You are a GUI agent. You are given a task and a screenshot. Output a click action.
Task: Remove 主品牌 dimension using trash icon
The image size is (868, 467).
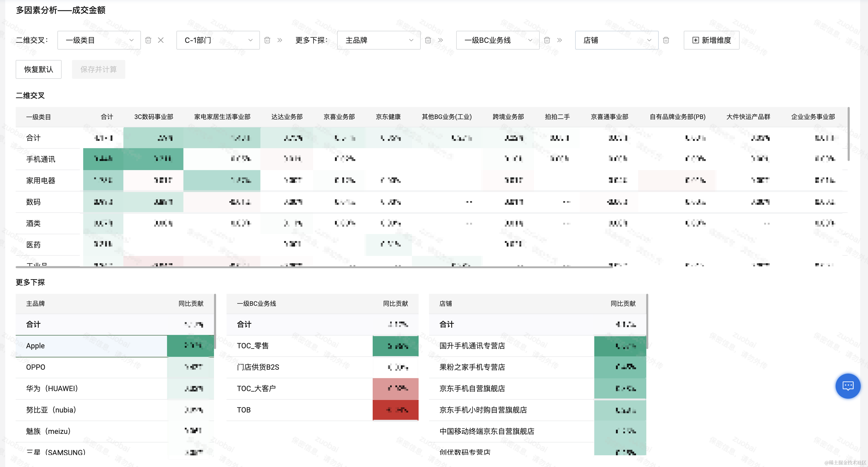click(x=428, y=40)
